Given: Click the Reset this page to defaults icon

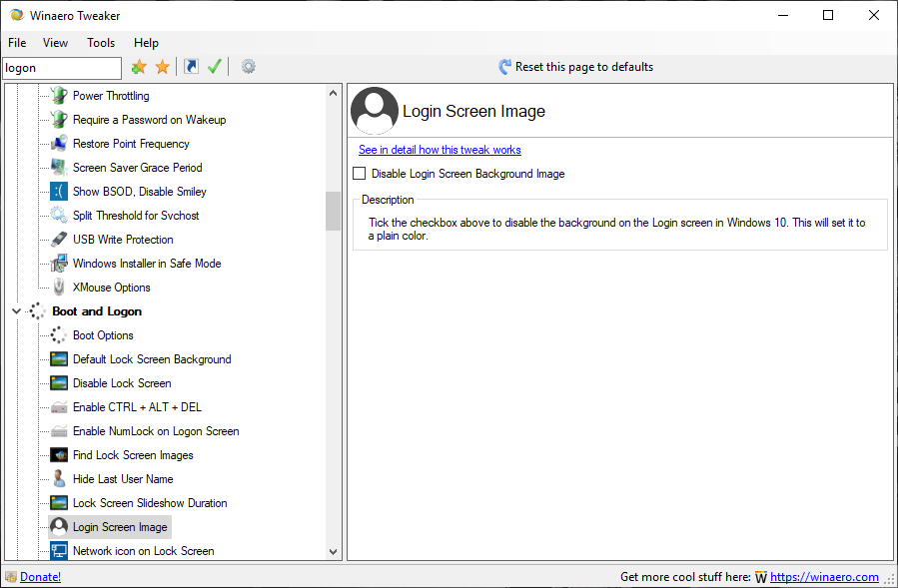Looking at the screenshot, I should [505, 67].
